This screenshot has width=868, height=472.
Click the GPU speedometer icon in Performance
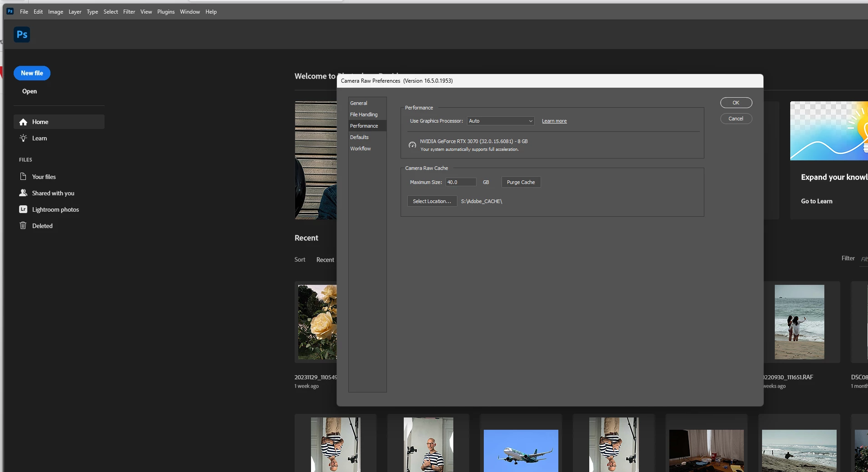[x=412, y=145]
